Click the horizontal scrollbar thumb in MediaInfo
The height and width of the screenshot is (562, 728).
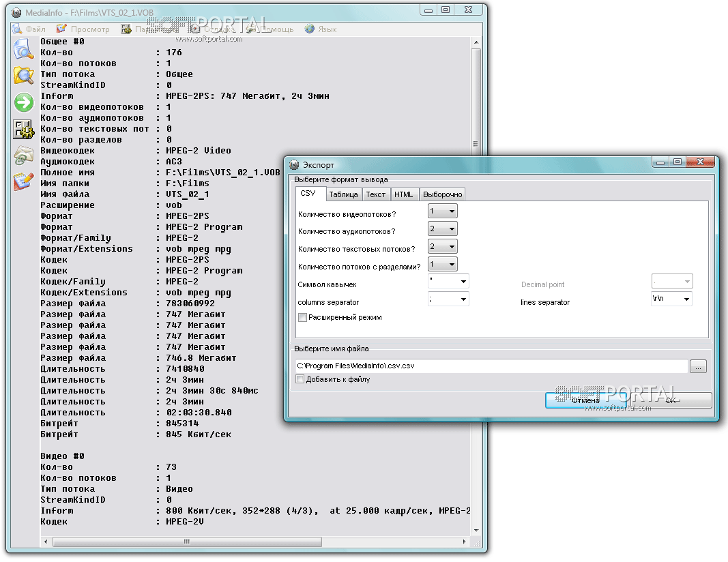click(187, 542)
